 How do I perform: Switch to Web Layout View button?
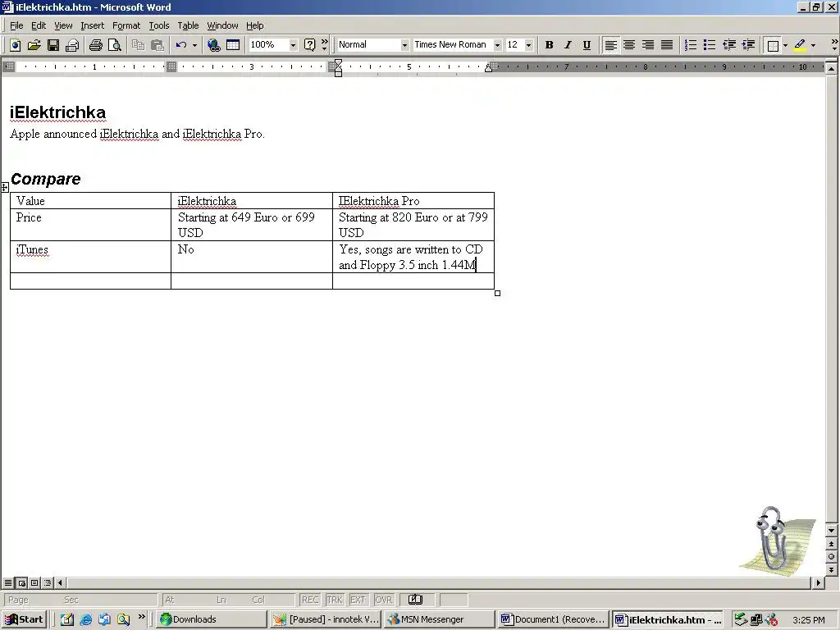pyautogui.click(x=21, y=583)
